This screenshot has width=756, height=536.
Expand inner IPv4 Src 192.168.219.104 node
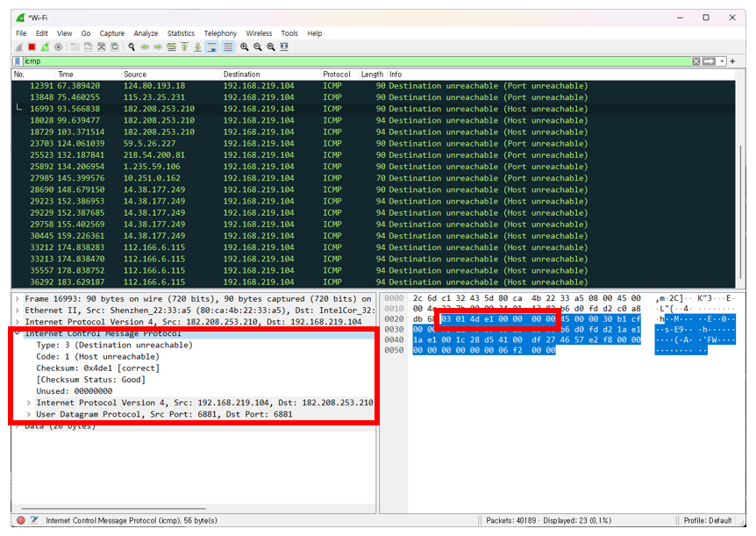pyautogui.click(x=29, y=403)
